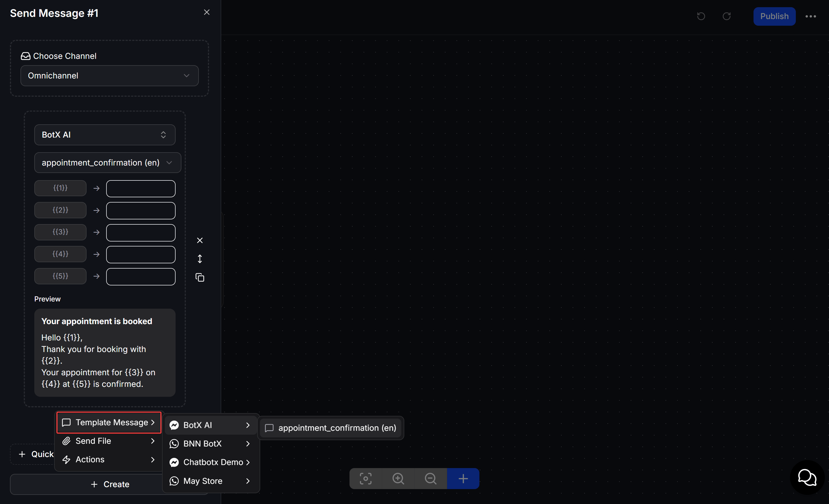Open appointment_confirmation (en) template dropdown
The width and height of the screenshot is (829, 504).
(108, 163)
